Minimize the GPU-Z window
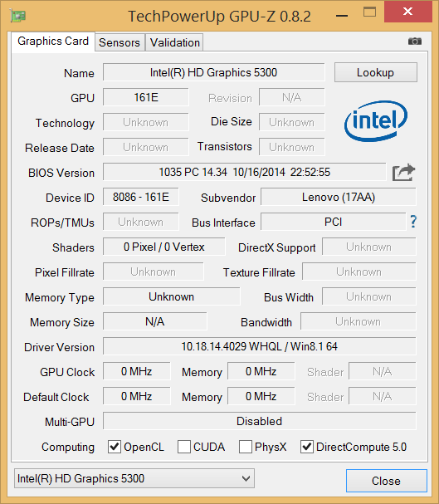This screenshot has width=439, height=504. click(x=342, y=15)
